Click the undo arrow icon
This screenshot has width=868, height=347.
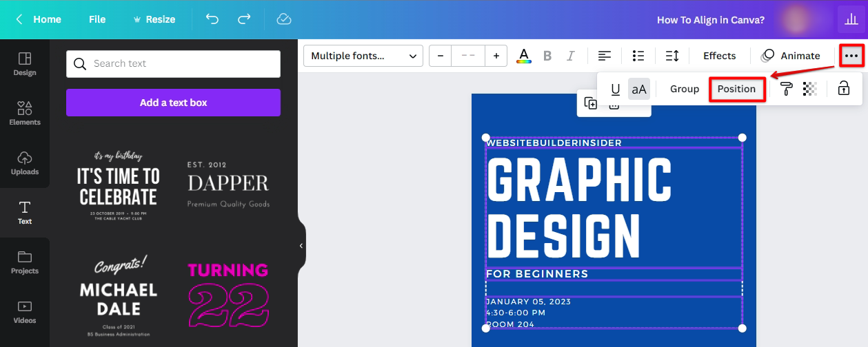click(x=212, y=19)
